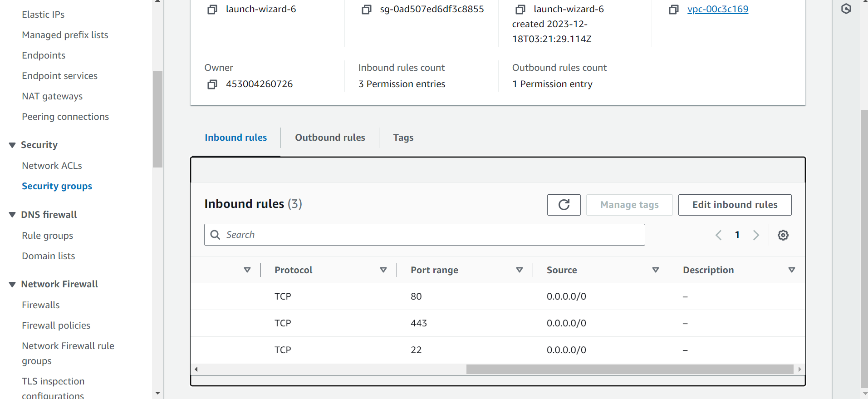Collapse the DNS firewall sidebar section
The height and width of the screenshot is (399, 868).
(x=12, y=215)
